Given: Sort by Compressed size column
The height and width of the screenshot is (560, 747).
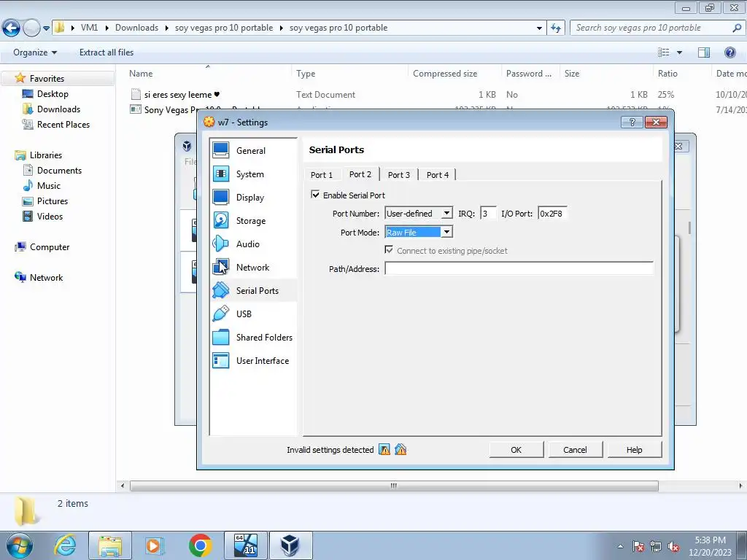Looking at the screenshot, I should point(445,74).
